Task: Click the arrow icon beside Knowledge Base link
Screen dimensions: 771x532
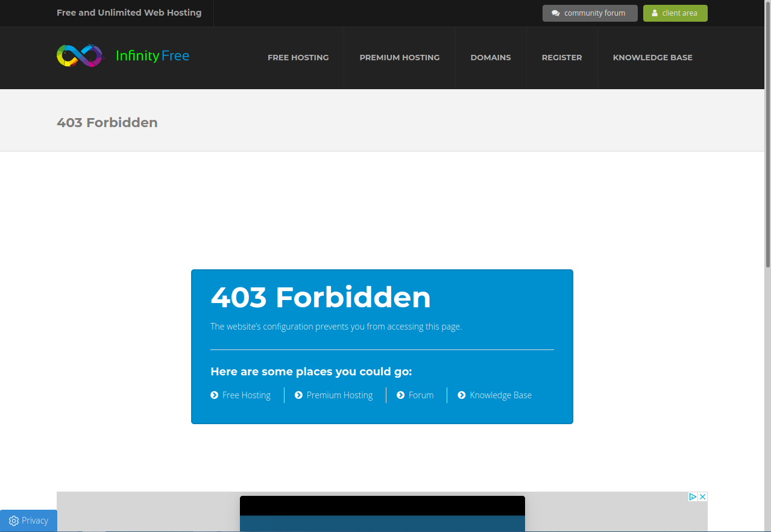Action: pyautogui.click(x=462, y=395)
